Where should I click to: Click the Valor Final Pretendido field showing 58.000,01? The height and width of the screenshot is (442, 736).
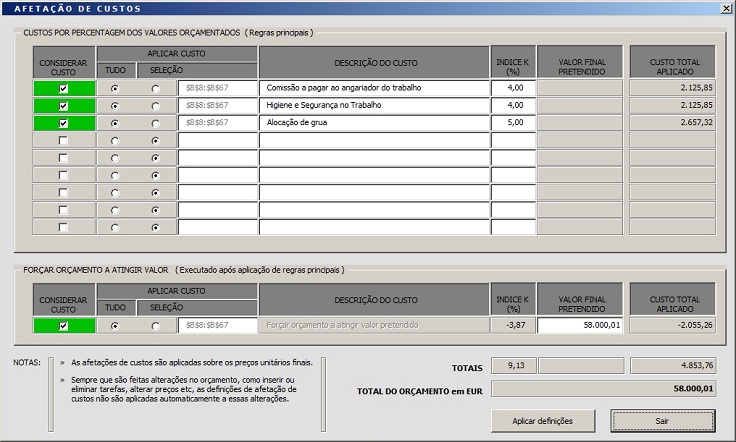point(580,325)
